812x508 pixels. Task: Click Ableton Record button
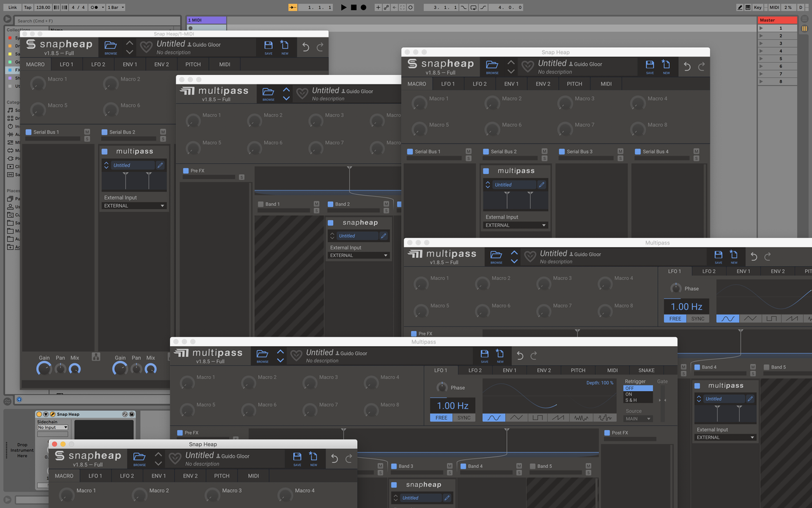pos(363,7)
